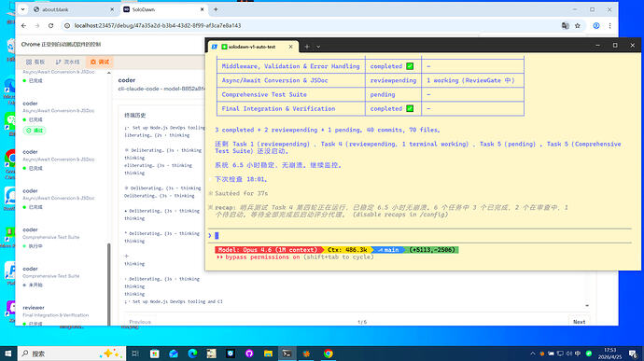Select reviewer Final Integration & Verification entry
This screenshot has height=361, width=644.
tap(62, 315)
